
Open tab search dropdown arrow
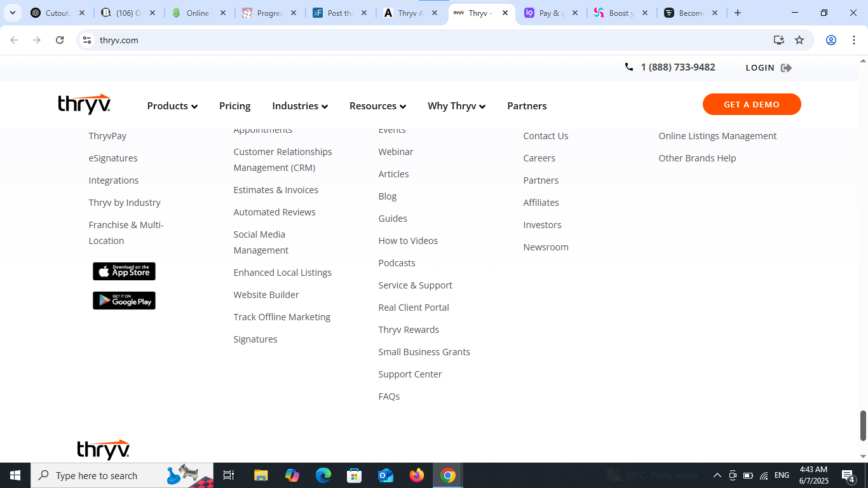(x=12, y=13)
